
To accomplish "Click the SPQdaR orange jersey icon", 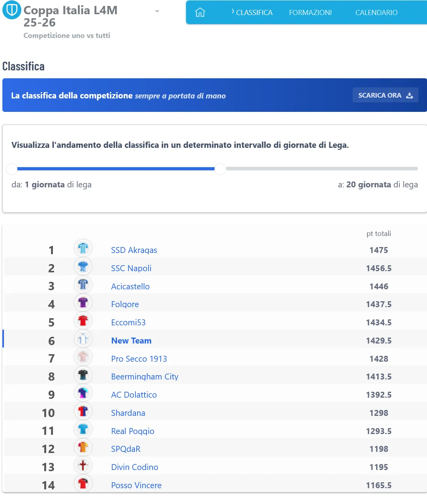I will (x=83, y=447).
